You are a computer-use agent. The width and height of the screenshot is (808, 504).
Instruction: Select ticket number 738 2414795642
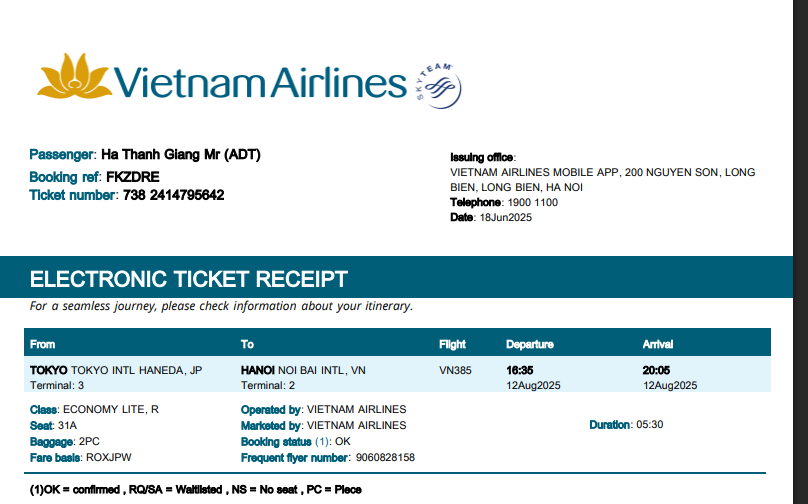pyautogui.click(x=173, y=195)
